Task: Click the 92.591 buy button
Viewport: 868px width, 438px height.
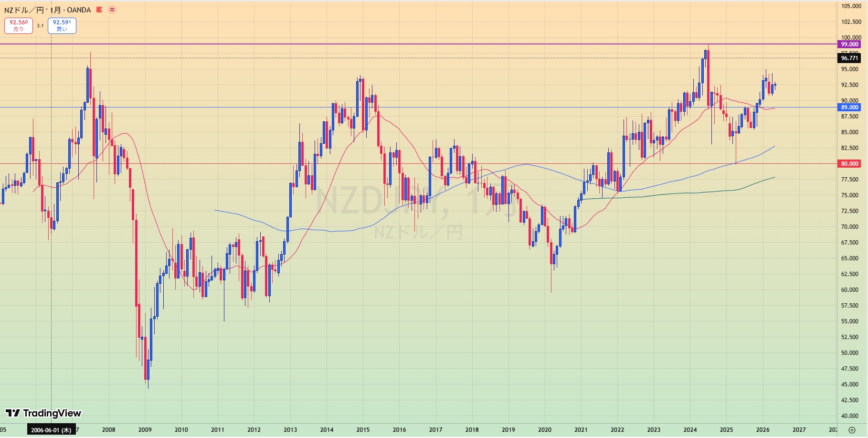Action: click(x=62, y=26)
